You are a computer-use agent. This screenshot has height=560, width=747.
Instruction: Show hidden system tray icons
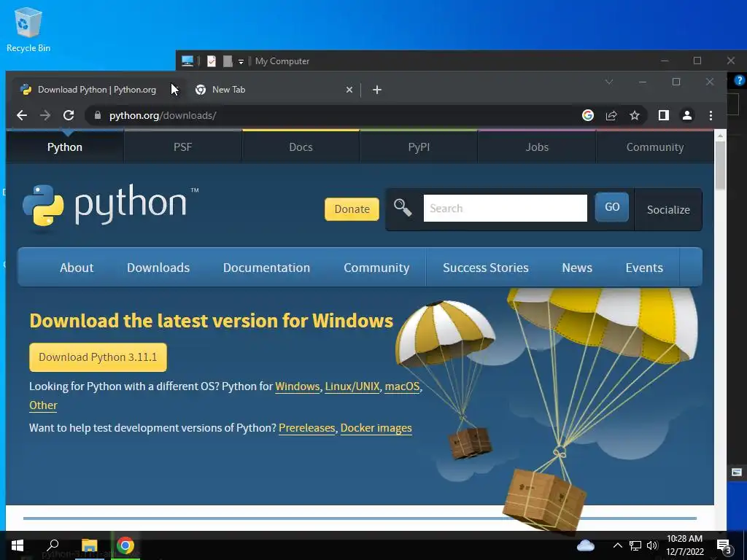(x=617, y=545)
